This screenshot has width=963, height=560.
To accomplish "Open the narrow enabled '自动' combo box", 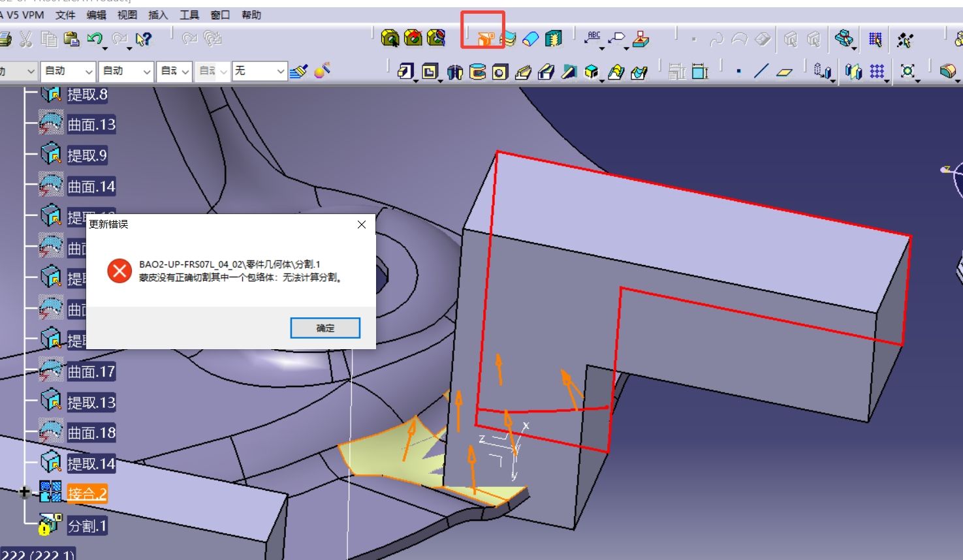I will click(174, 71).
